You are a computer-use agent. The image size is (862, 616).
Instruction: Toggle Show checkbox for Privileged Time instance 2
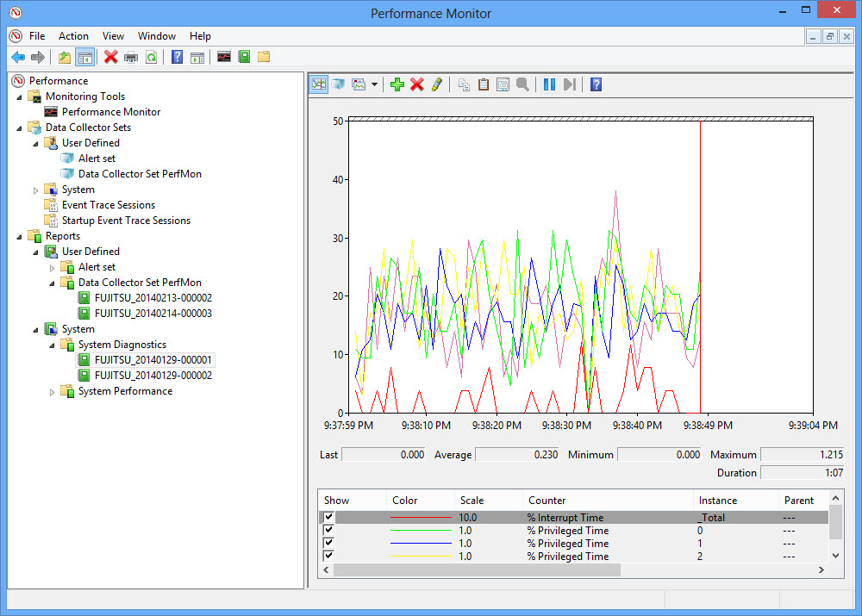coord(328,557)
